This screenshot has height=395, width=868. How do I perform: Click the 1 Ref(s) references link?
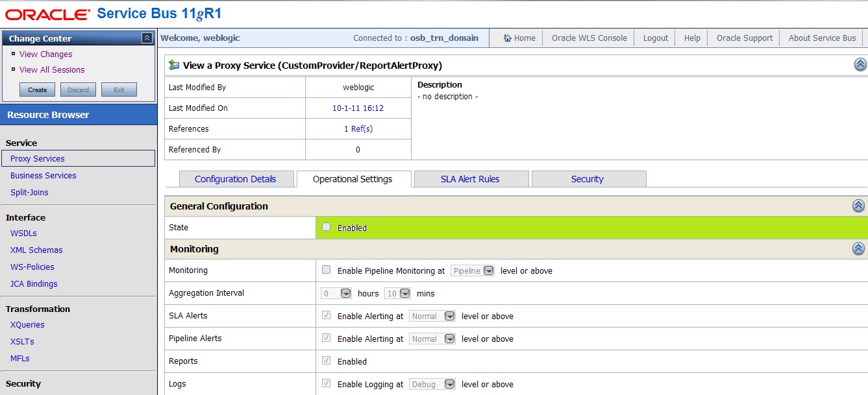[358, 129]
